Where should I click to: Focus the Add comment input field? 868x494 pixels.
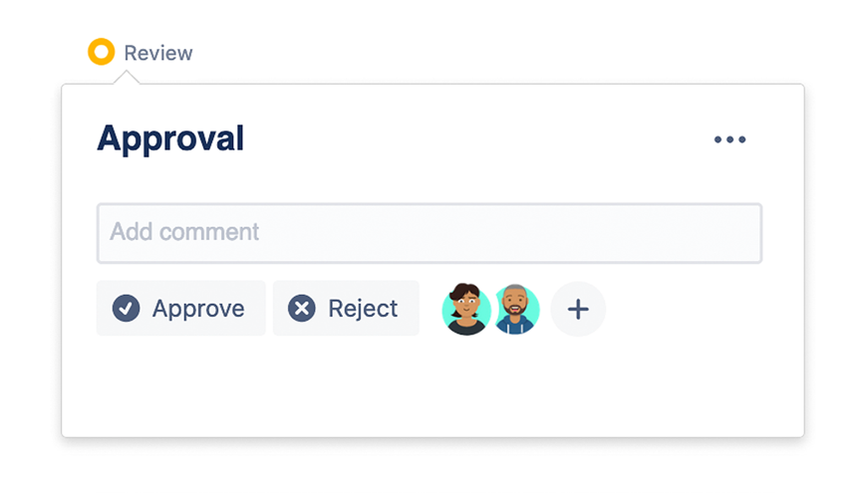click(429, 233)
